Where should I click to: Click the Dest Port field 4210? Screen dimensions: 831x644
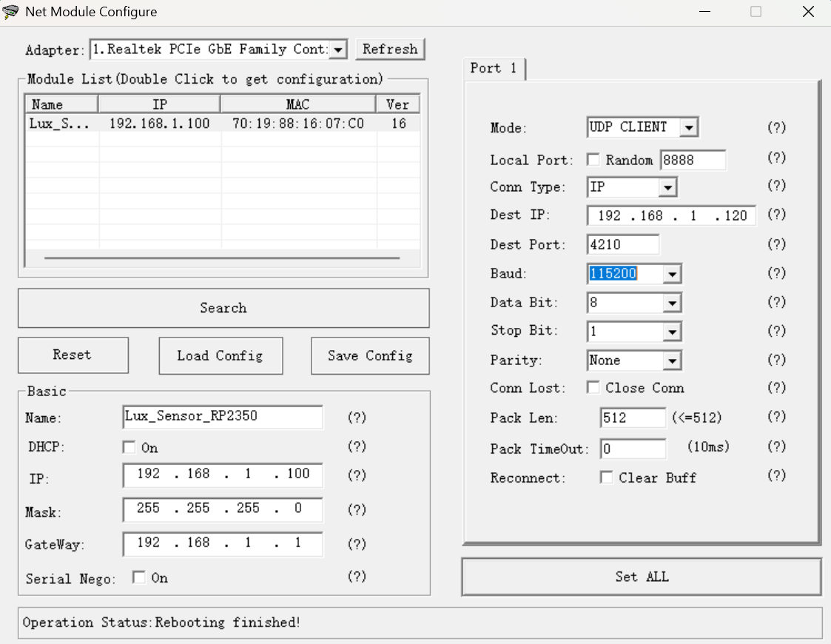[x=623, y=244]
